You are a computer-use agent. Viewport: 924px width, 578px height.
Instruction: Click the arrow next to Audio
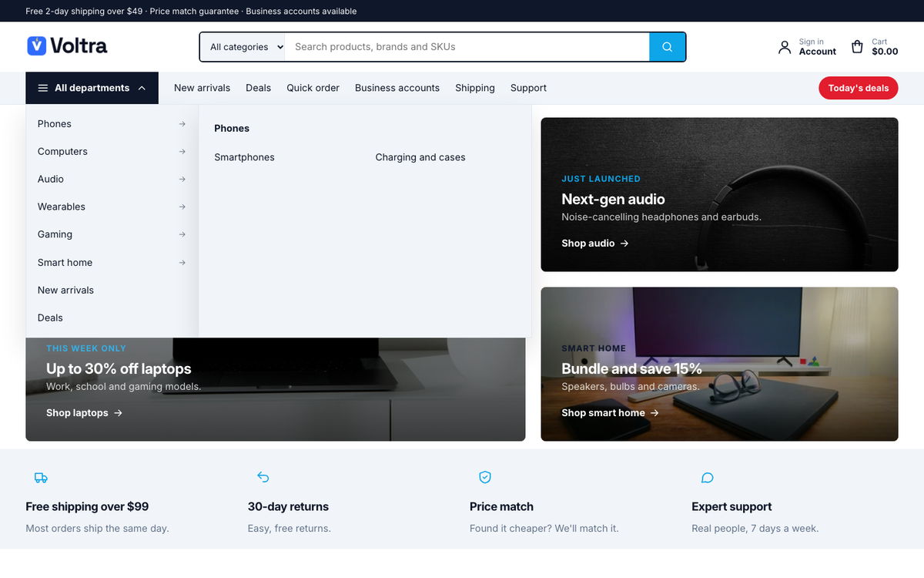182,180
